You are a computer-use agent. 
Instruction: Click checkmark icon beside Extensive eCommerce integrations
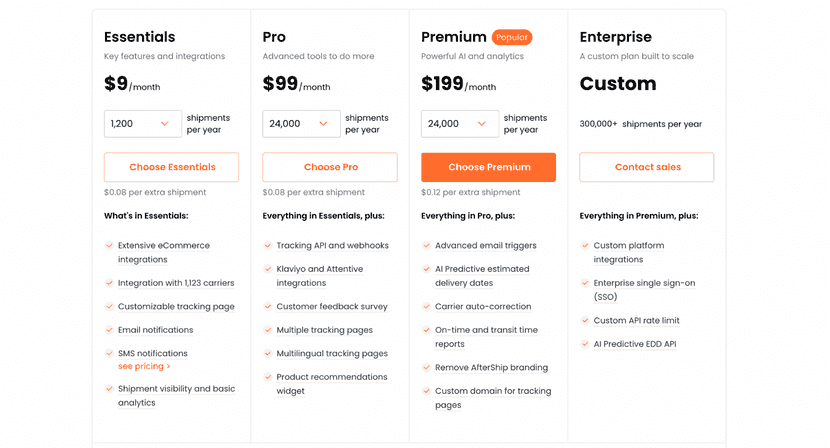point(109,246)
